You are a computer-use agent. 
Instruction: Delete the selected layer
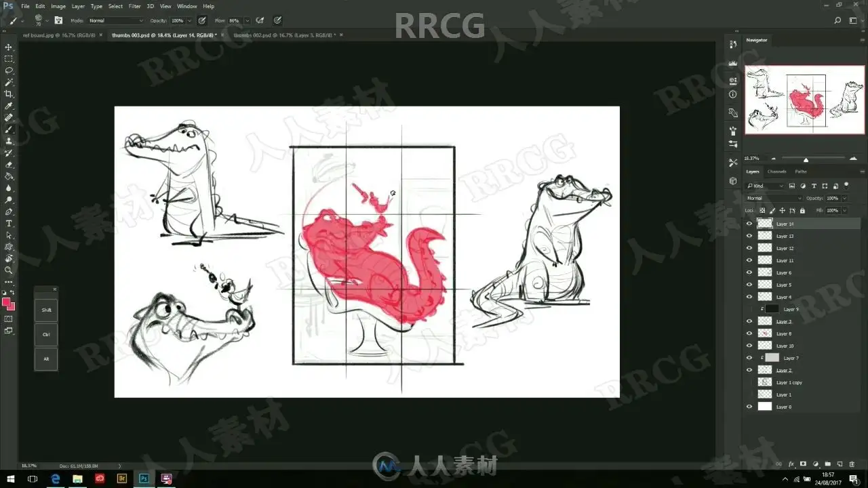852,464
